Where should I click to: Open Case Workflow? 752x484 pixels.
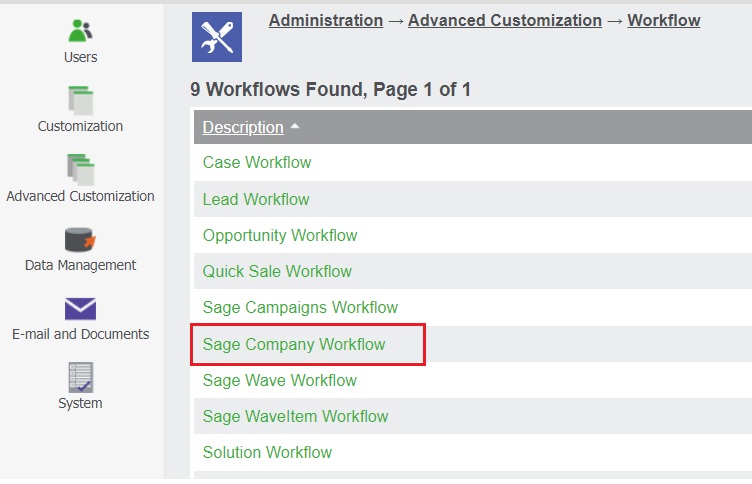pos(257,162)
